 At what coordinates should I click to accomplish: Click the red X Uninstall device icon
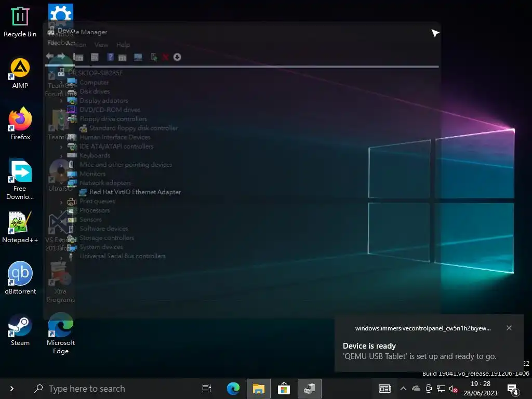pos(165,57)
